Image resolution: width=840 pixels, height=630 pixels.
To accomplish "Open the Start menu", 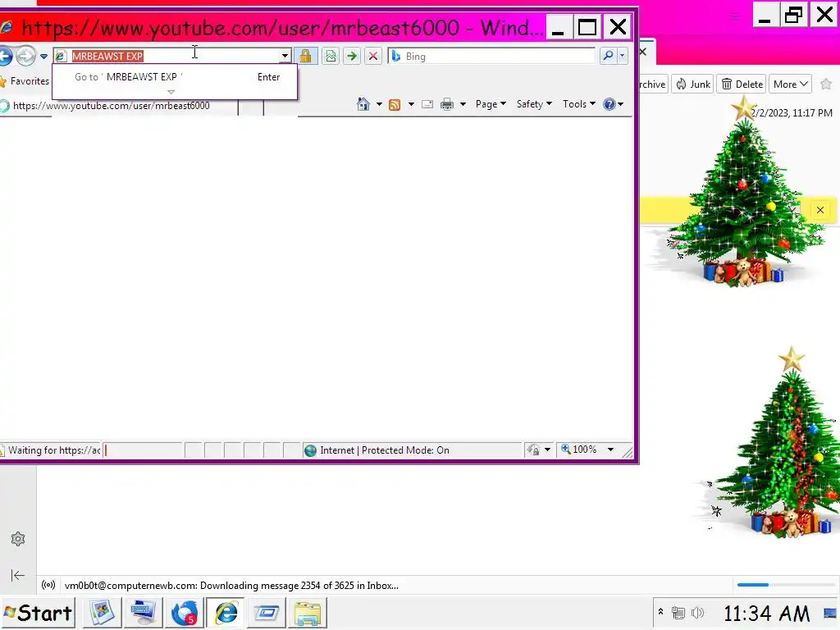I will click(38, 613).
